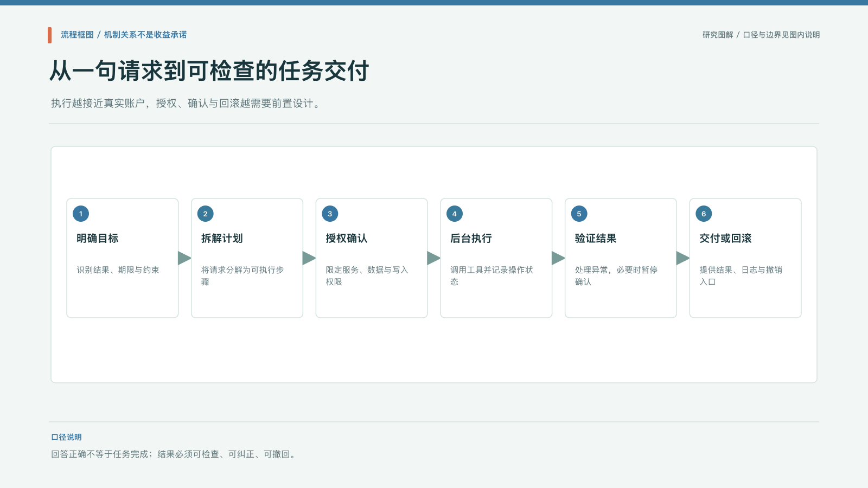Screen dimensions: 868x488
Task: Click the step 2 number badge
Action: click(205, 214)
